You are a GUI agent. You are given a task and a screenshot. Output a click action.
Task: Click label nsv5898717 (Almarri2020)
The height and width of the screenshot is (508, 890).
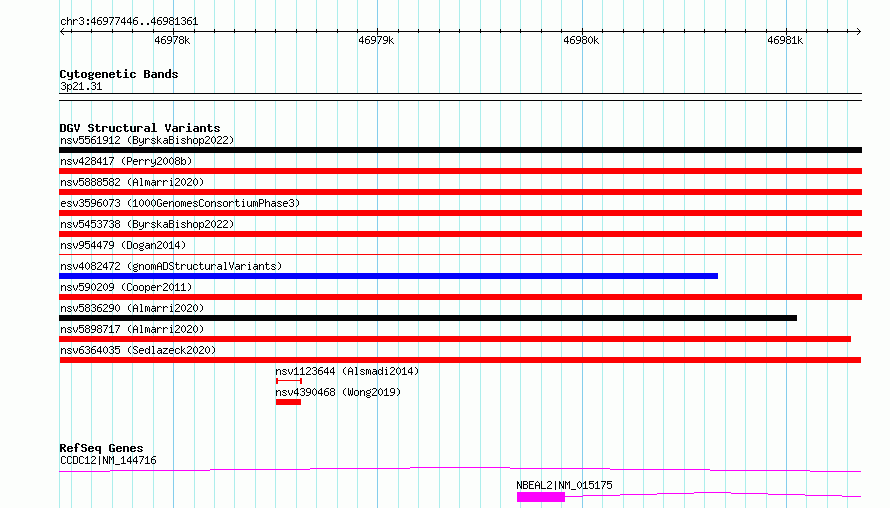click(x=132, y=329)
